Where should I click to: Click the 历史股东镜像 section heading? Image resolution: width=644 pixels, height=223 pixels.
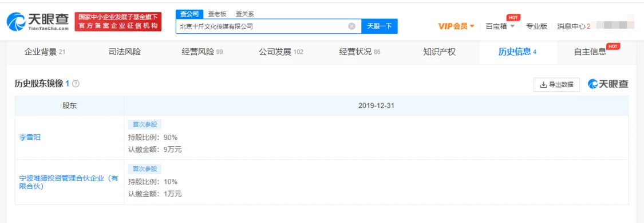[38, 84]
